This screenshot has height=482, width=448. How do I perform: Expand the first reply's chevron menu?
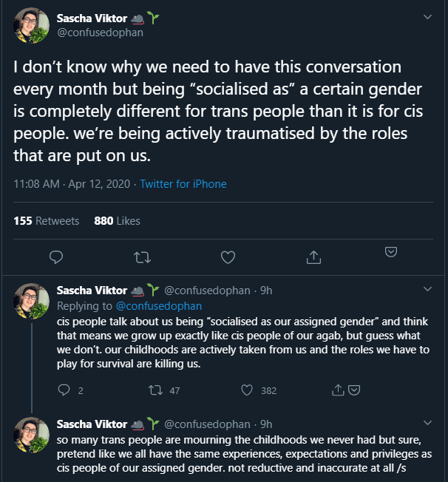tap(427, 289)
